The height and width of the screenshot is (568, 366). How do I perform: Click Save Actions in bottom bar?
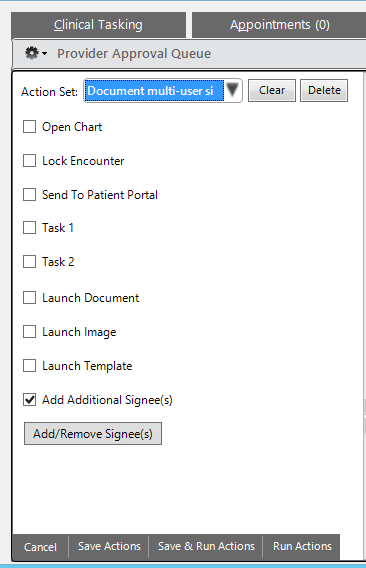(109, 546)
